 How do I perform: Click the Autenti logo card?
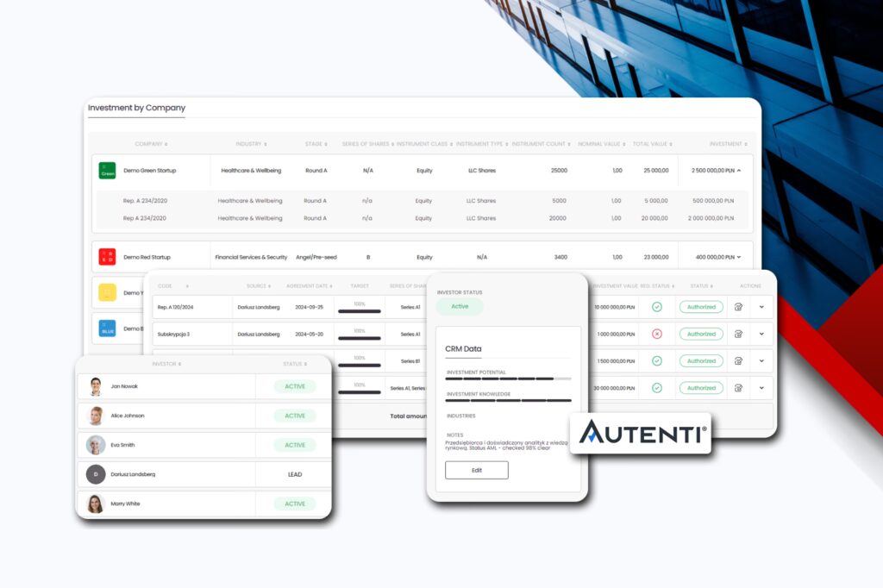(x=641, y=433)
